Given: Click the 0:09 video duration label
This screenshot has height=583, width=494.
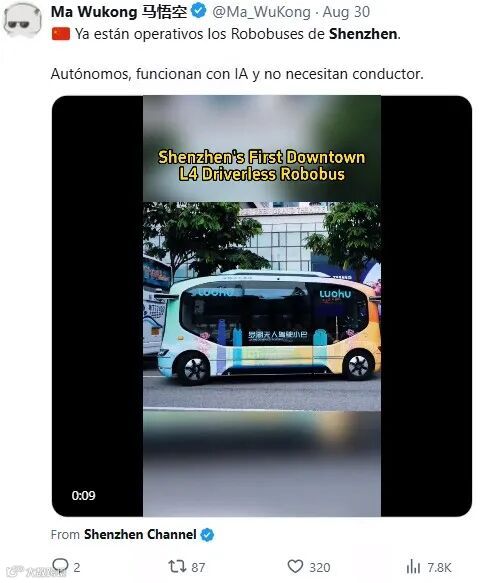Looking at the screenshot, I should (84, 495).
